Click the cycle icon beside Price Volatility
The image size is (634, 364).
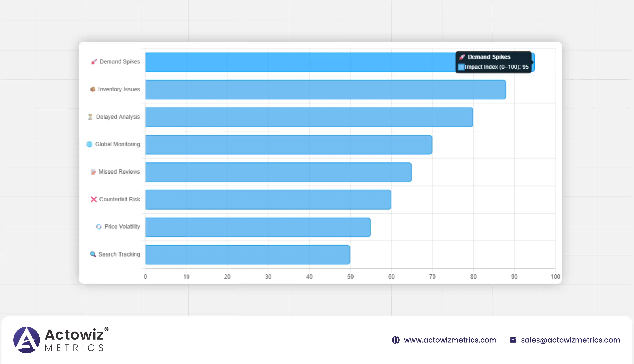click(99, 227)
